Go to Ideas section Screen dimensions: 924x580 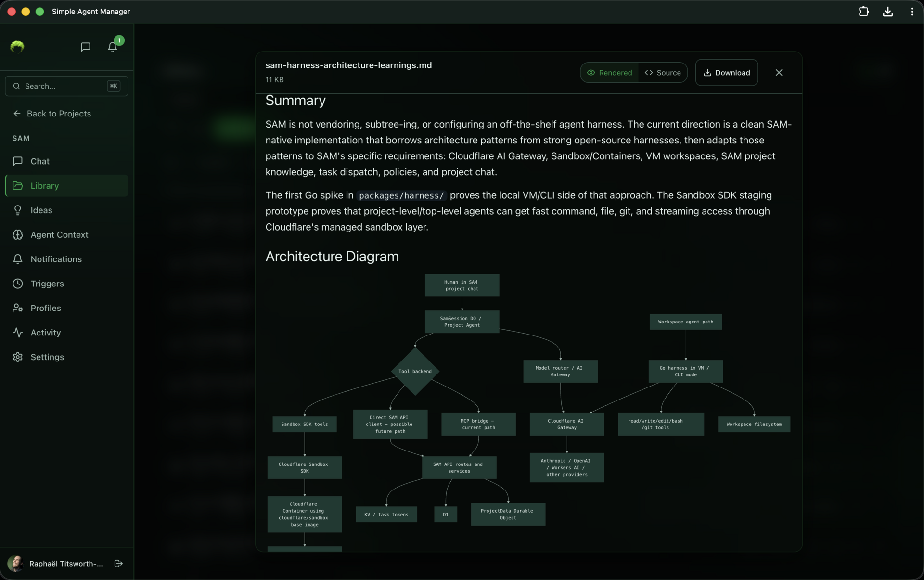tap(66, 210)
